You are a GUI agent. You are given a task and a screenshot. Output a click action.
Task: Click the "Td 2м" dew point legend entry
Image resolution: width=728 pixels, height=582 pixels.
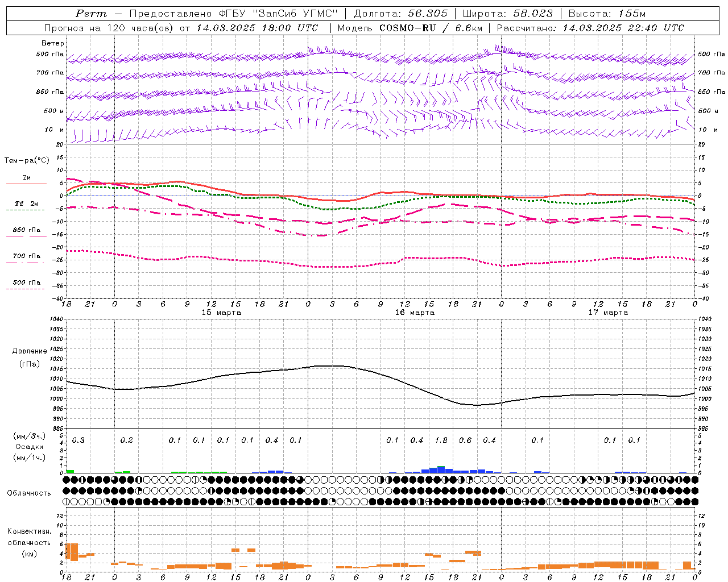[27, 203]
